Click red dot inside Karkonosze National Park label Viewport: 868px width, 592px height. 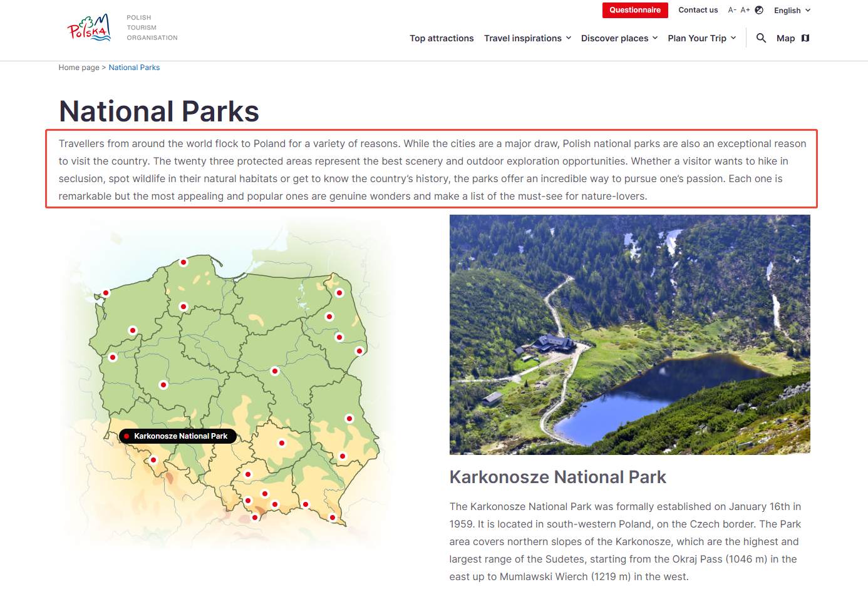pyautogui.click(x=127, y=436)
